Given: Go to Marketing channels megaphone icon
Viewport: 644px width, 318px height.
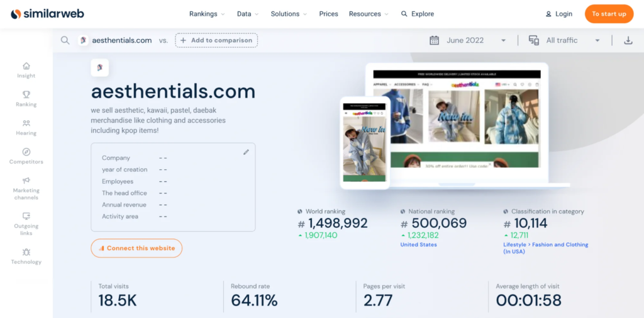Looking at the screenshot, I should pos(26,180).
